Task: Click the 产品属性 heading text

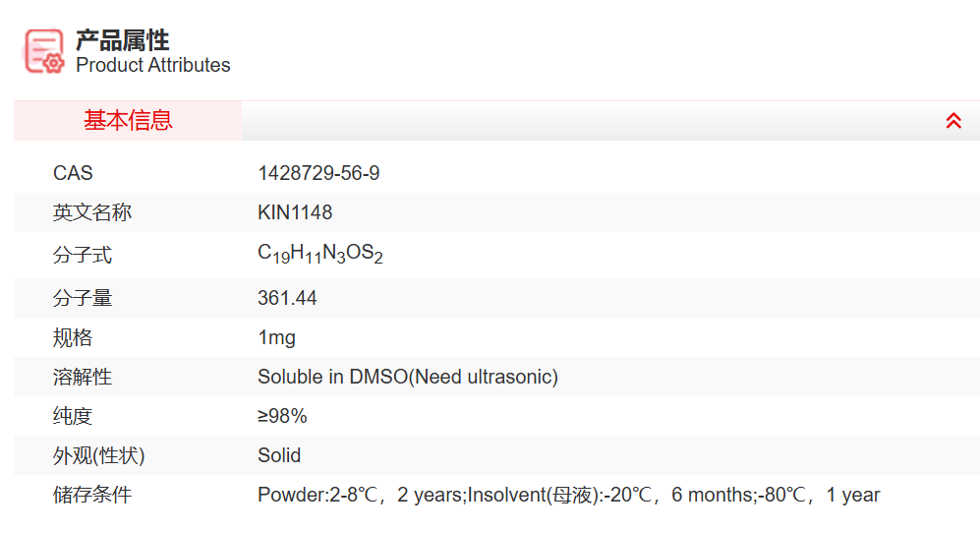Action: click(x=123, y=40)
